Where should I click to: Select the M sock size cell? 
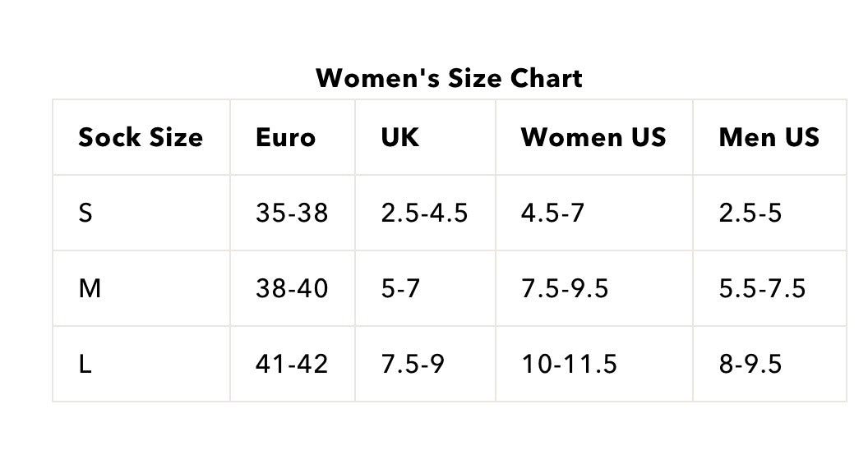pos(89,289)
